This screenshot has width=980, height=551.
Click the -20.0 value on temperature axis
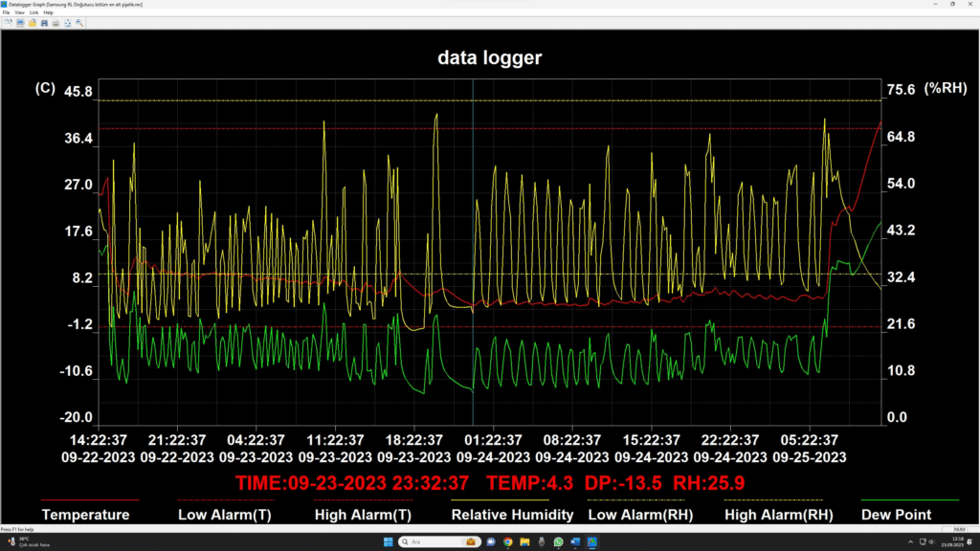pyautogui.click(x=76, y=417)
